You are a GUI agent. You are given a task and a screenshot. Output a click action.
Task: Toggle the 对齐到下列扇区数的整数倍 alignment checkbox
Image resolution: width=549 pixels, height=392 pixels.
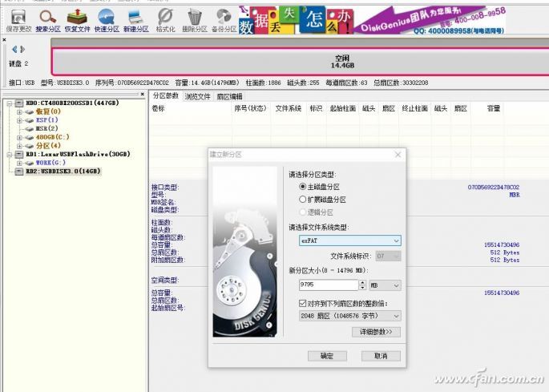293,304
